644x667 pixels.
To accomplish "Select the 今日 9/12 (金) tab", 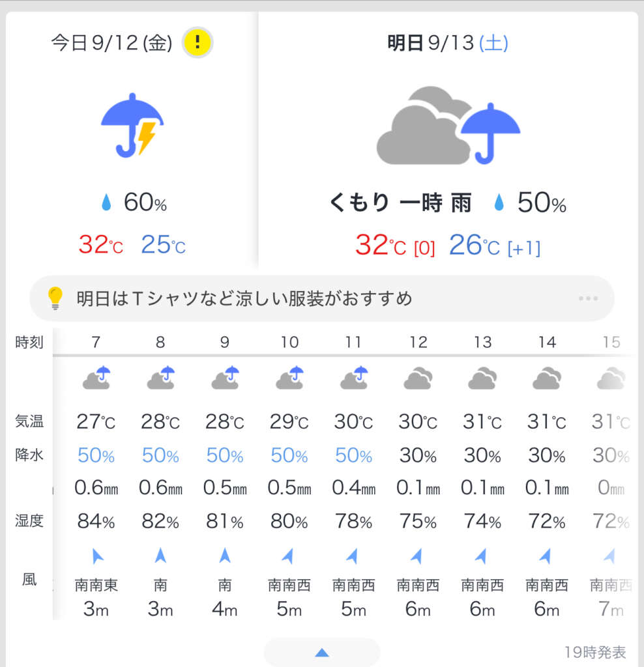I will pyautogui.click(x=111, y=42).
